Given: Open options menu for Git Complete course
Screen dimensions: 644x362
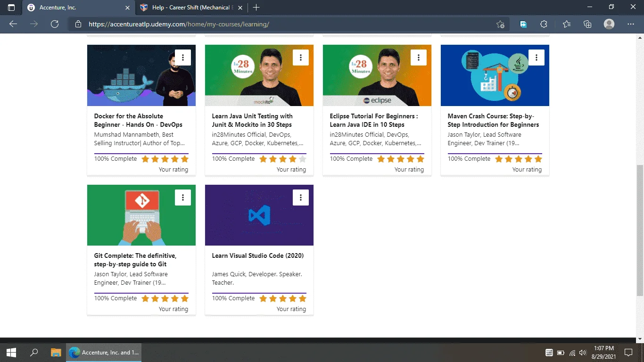Looking at the screenshot, I should [183, 197].
